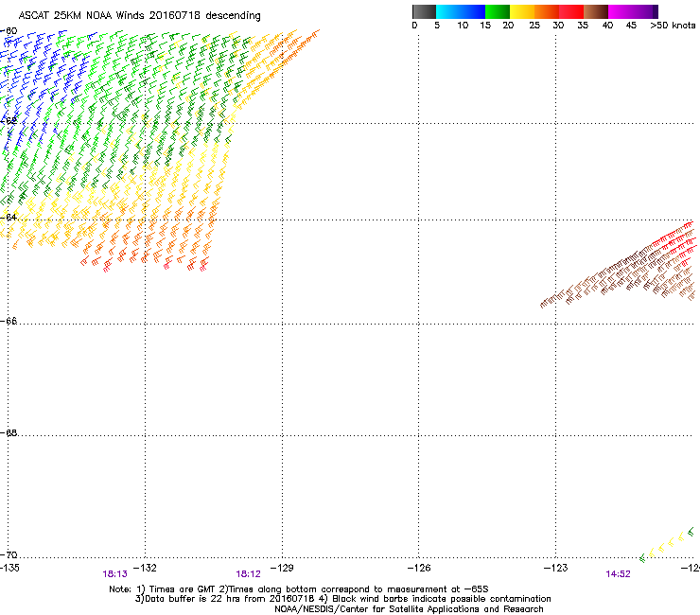Click the -123 longitude axis label

pyautogui.click(x=556, y=568)
